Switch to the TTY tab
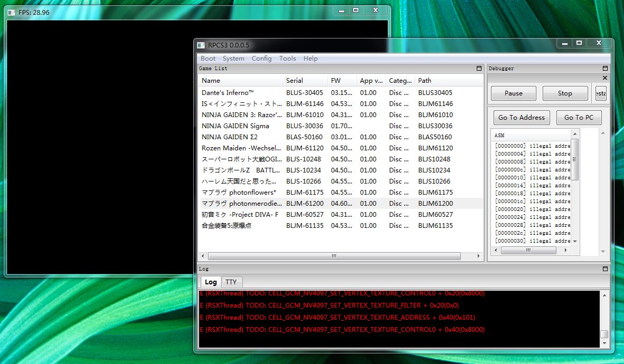 pos(231,282)
